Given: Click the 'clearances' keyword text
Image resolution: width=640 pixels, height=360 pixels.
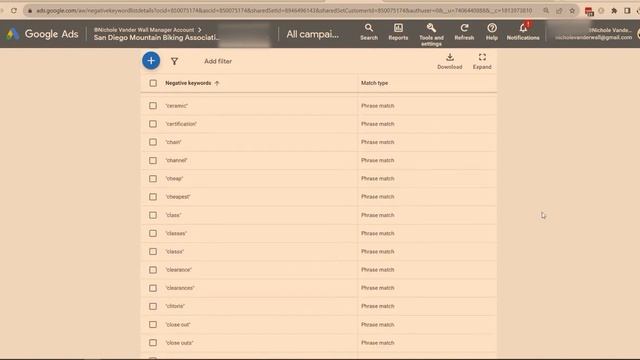Looking at the screenshot, I should click(x=180, y=288).
